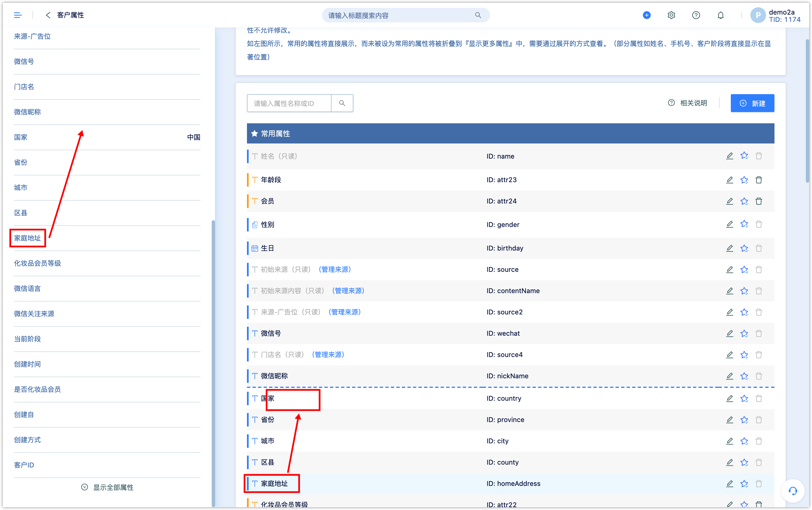The image size is (812, 510).
Task: Edit the 省份 attribute
Action: 729,419
